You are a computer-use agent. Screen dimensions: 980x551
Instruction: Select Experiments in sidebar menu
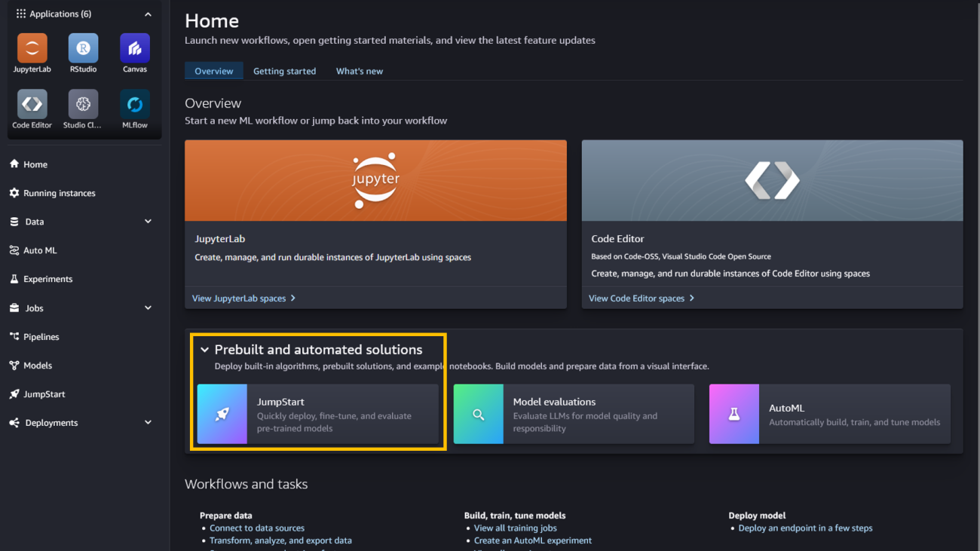(47, 279)
